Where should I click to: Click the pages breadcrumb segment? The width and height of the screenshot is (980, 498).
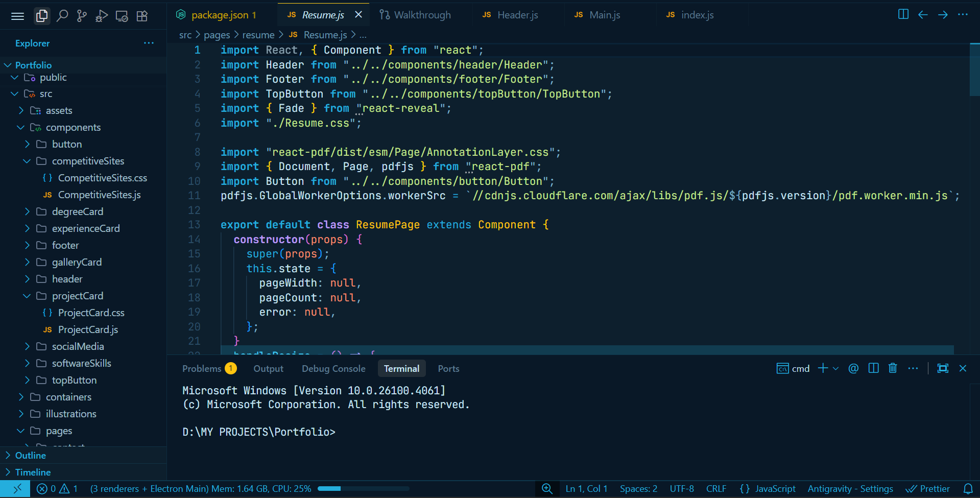[217, 35]
